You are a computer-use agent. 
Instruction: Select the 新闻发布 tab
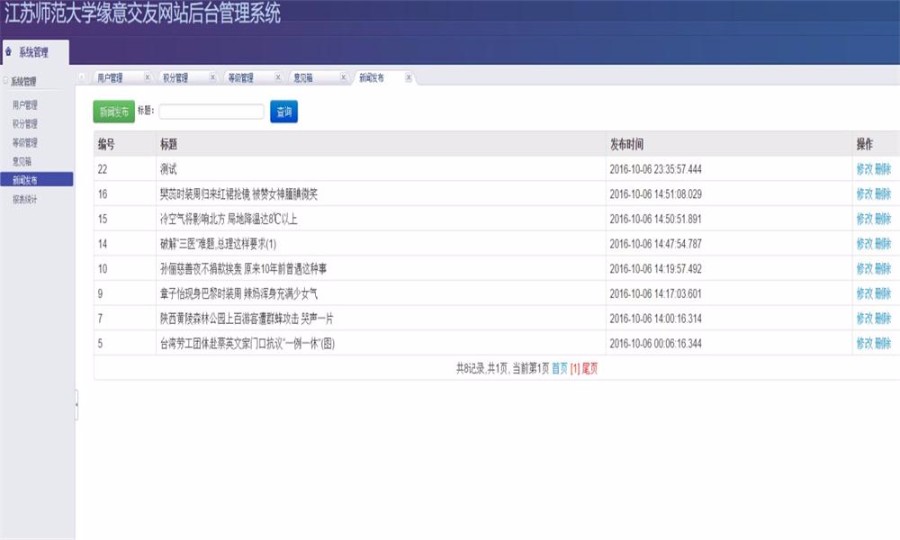pos(371,77)
